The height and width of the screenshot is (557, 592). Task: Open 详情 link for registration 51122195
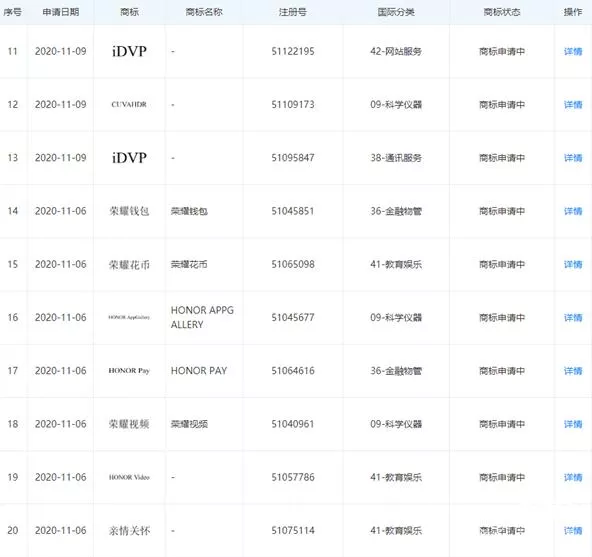[x=573, y=51]
